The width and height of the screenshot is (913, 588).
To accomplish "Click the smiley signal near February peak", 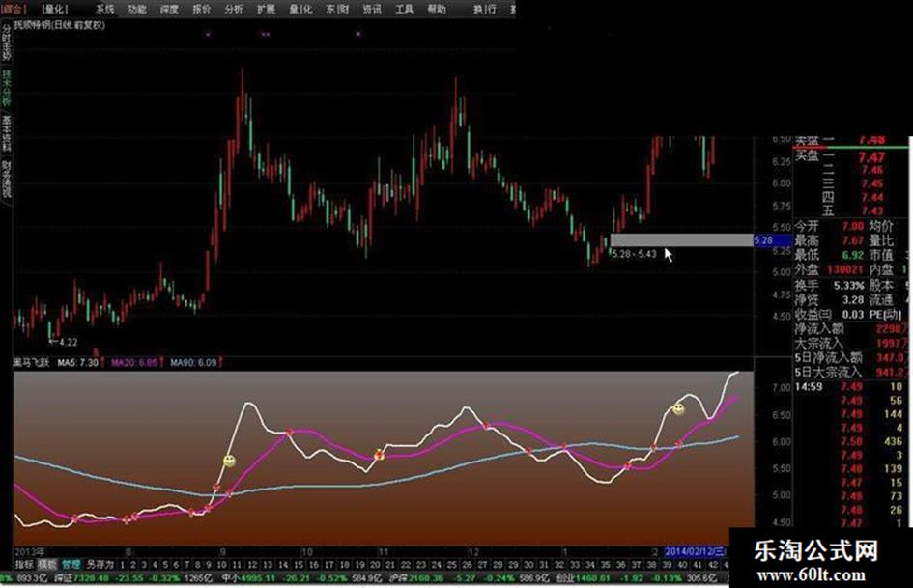I will 678,409.
